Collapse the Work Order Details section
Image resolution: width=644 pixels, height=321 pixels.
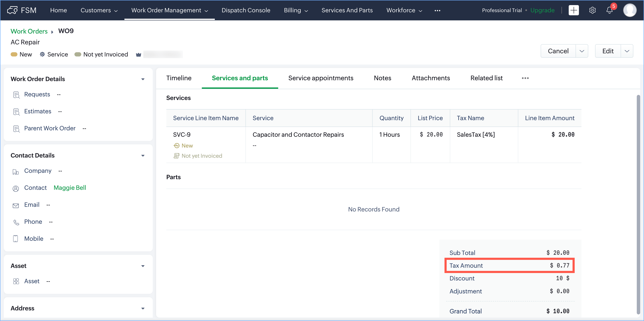pos(143,79)
